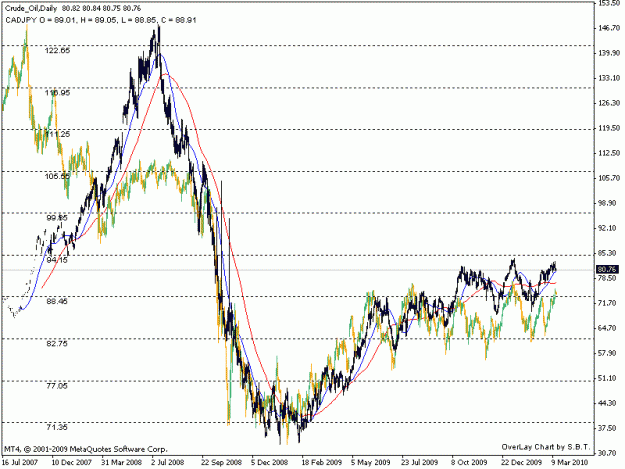Image resolution: width=625 pixels, height=469 pixels.
Task: Click the 10 Dec 2007 date label
Action: coord(72,462)
